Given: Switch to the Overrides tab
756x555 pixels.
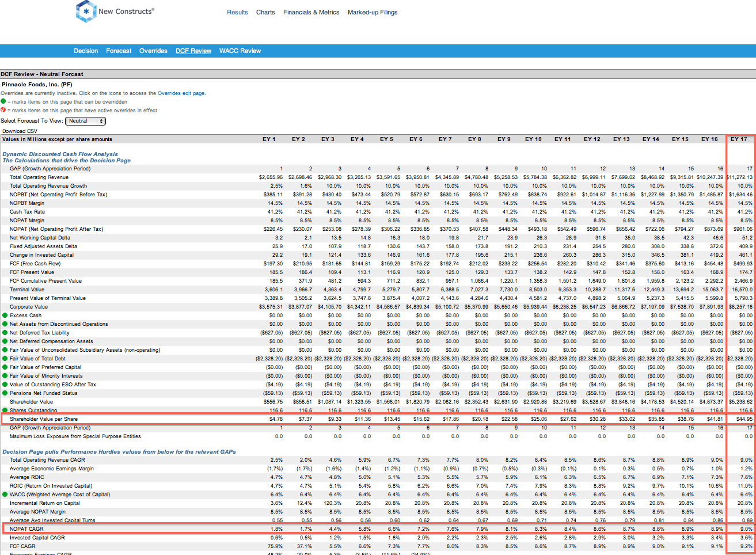Looking at the screenshot, I should (153, 51).
